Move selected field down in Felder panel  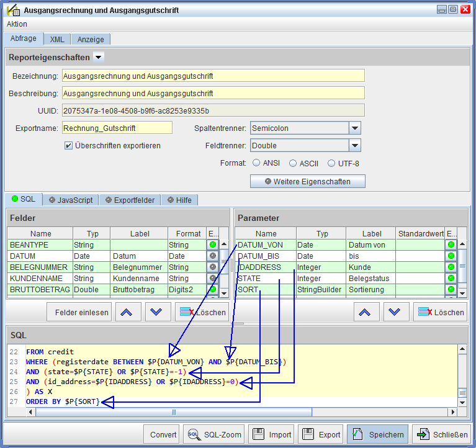[158, 312]
